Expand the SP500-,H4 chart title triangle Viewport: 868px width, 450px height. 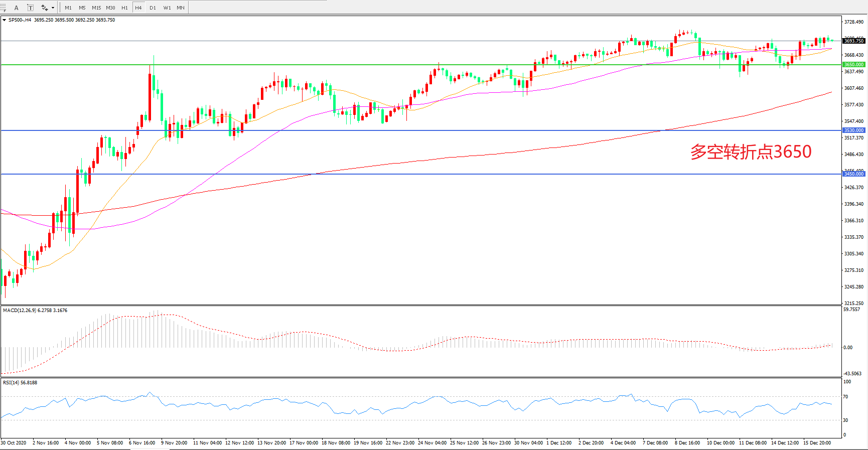[5, 20]
